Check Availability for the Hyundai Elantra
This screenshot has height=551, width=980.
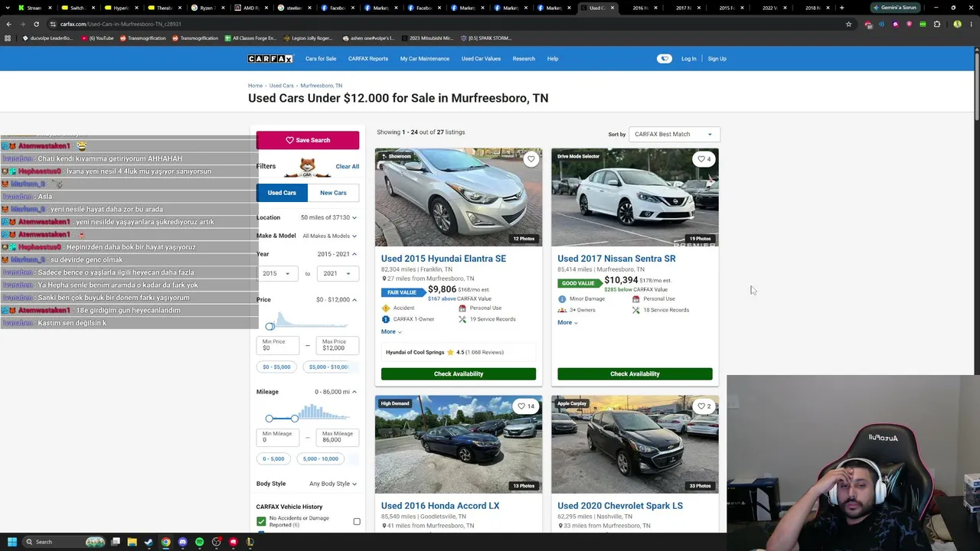point(459,374)
